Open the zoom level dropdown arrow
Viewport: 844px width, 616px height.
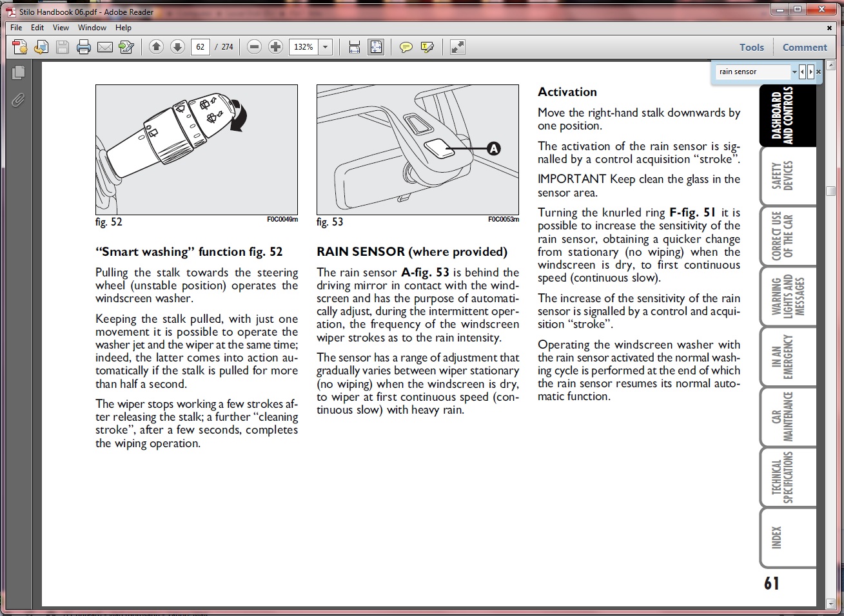(x=326, y=47)
